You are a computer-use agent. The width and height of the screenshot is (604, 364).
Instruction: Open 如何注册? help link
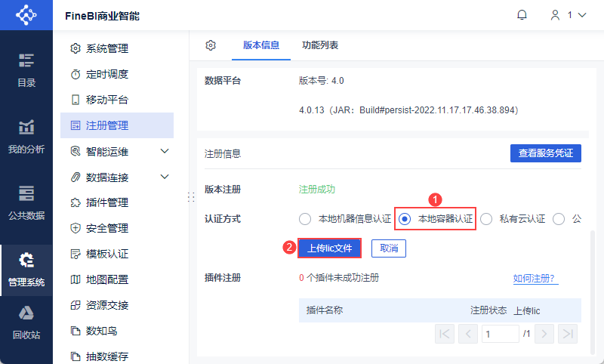(535, 278)
